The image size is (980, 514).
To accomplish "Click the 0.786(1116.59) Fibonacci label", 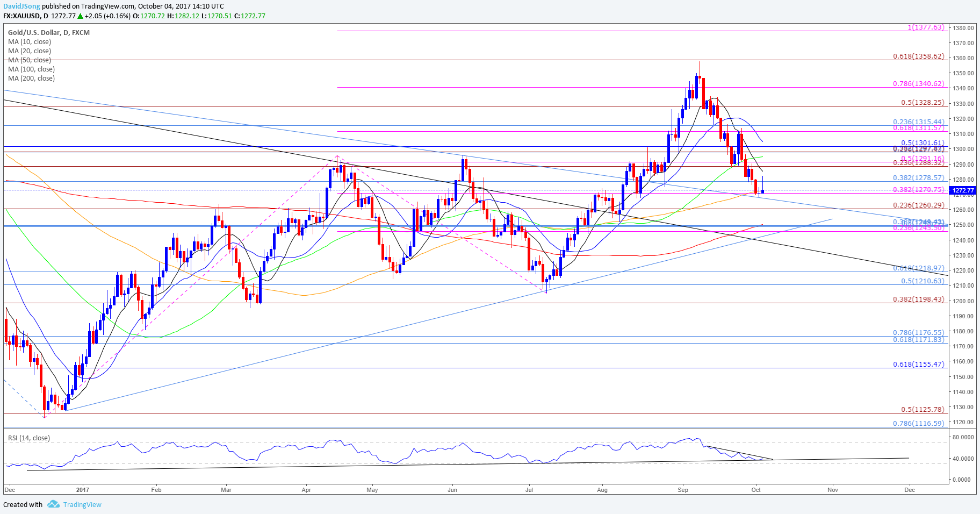I will pyautogui.click(x=918, y=423).
